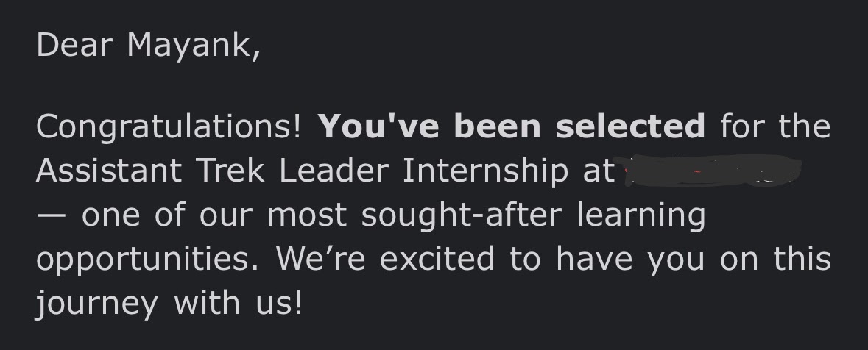Click the word "journey"
Screen dimensions: 868x350
(x=96, y=304)
